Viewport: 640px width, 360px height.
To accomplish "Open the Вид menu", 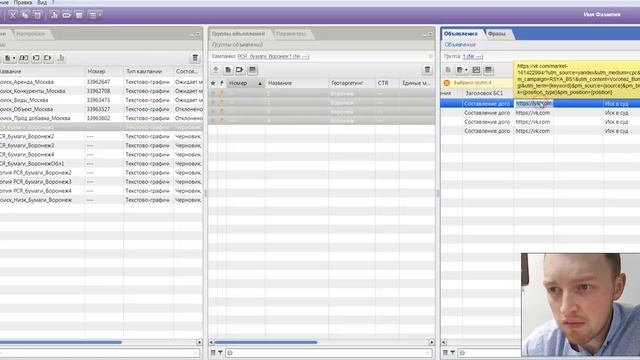I will pyautogui.click(x=42, y=2).
